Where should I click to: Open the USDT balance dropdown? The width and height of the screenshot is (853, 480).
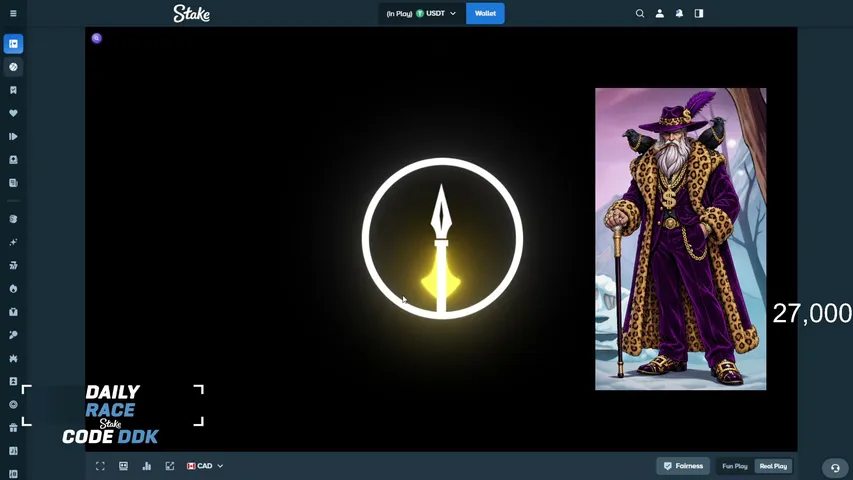pyautogui.click(x=422, y=13)
